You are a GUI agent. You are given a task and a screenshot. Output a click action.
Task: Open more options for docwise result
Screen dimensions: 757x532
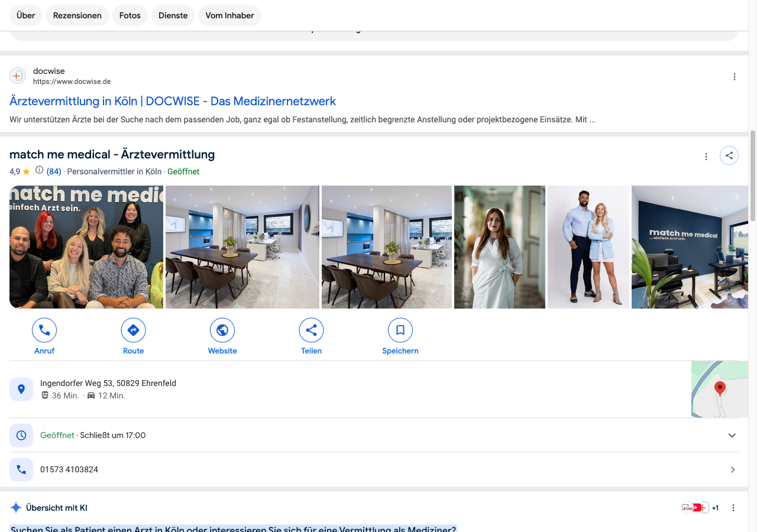click(x=735, y=77)
